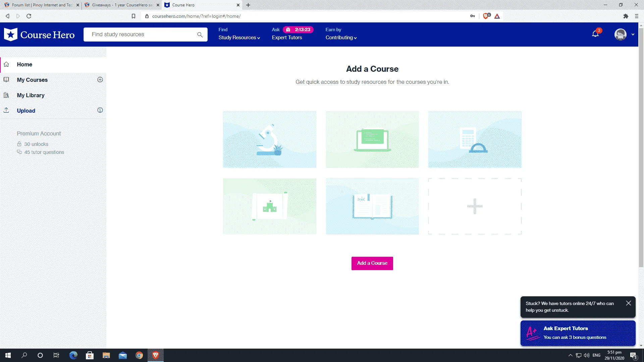Screen dimensions: 644x362
Task: Click the dashed plus add course tile
Action: point(475,206)
